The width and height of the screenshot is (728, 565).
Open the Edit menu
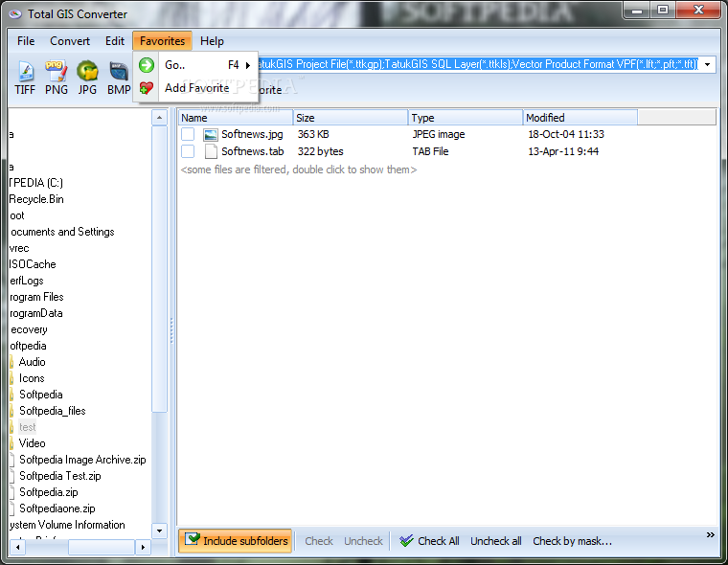115,41
